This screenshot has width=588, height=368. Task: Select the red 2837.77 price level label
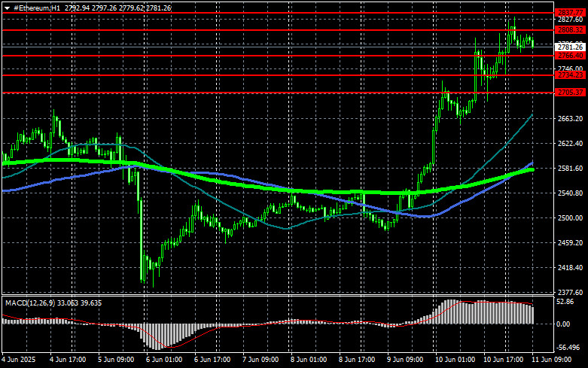570,13
